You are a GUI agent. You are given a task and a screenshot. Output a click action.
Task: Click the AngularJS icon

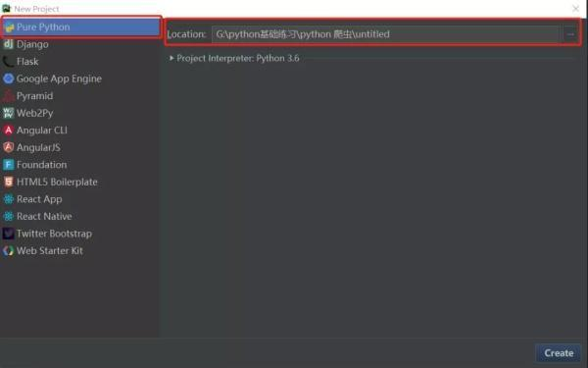point(8,147)
